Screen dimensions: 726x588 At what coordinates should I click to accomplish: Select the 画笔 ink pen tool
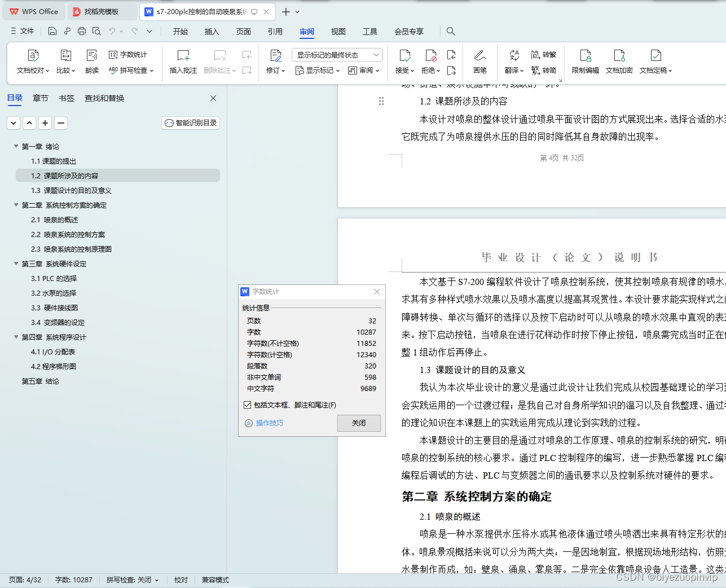pos(480,62)
